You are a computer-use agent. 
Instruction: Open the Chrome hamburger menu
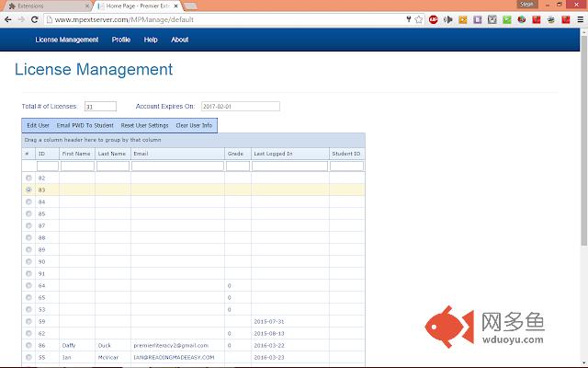point(580,19)
